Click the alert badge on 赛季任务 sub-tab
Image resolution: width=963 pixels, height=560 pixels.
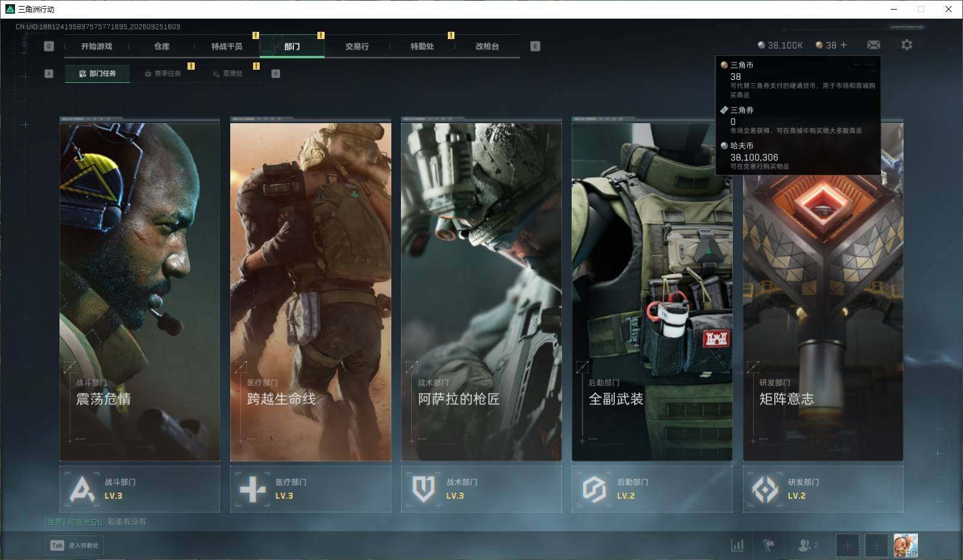coord(191,65)
